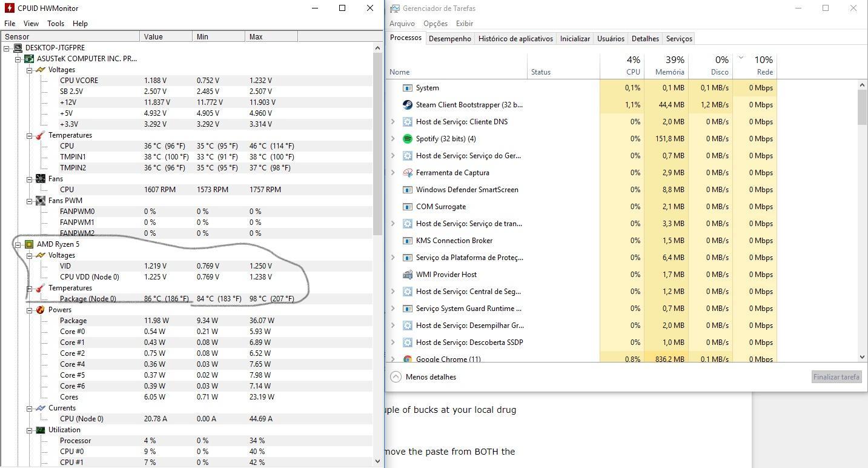The image size is (868, 468).
Task: Switch to the Serviços tab
Action: (679, 39)
